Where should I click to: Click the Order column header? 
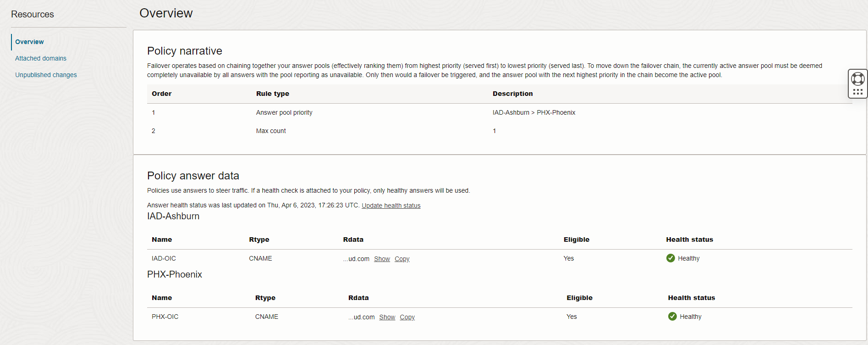click(x=162, y=94)
